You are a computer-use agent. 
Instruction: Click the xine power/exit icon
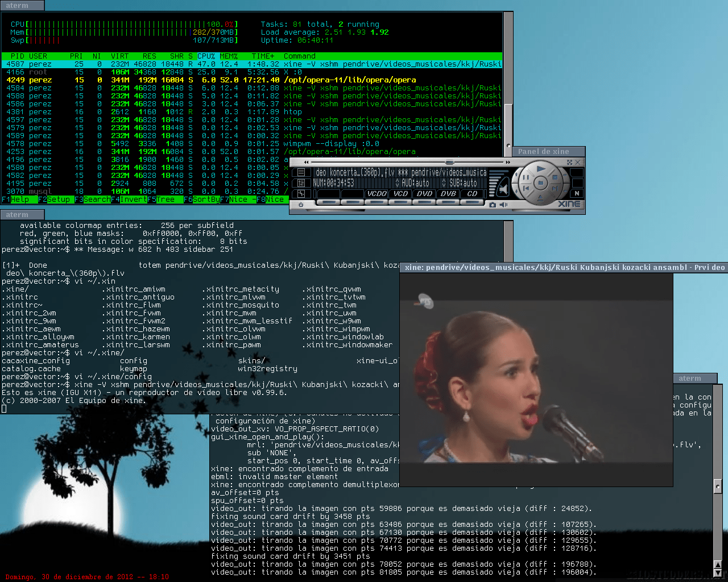tap(301, 204)
